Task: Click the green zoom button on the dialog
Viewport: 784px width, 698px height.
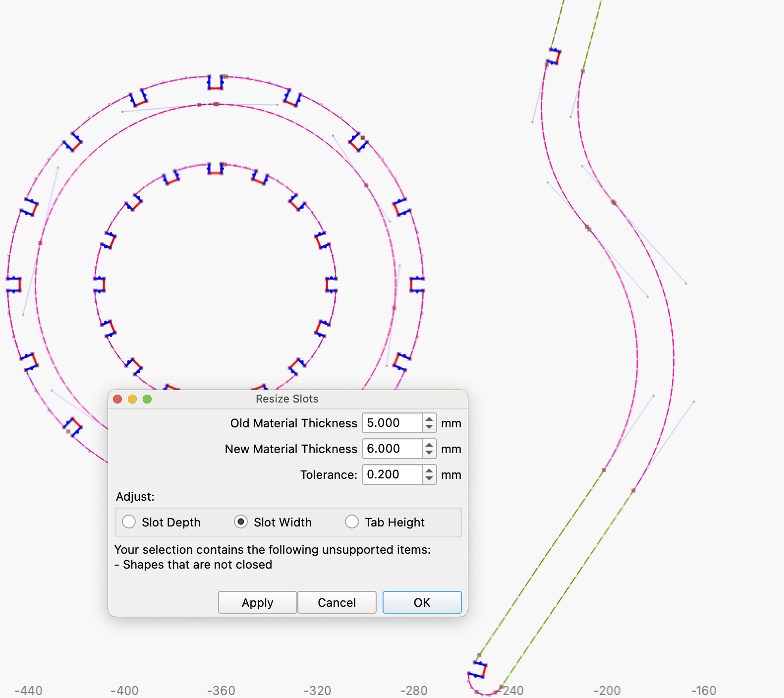Action: 147,399
